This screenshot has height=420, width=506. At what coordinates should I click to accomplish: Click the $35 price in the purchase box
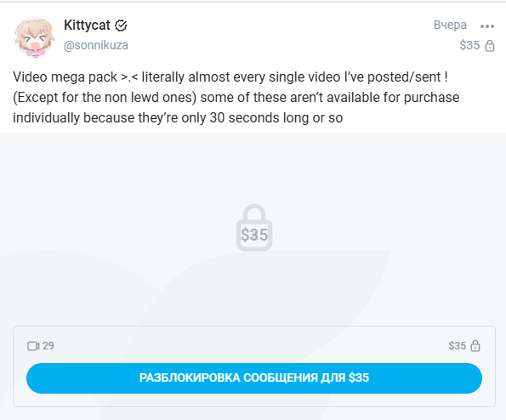(x=457, y=346)
